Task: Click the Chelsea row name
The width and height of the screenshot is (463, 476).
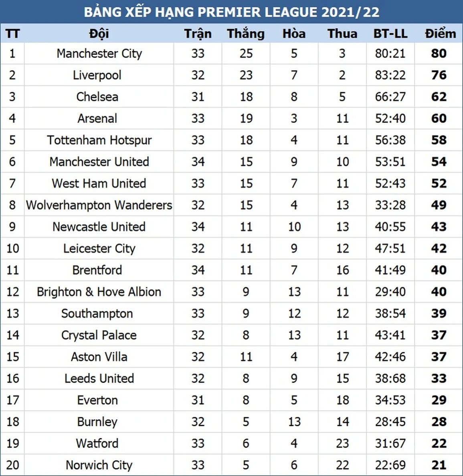Action: pos(97,97)
